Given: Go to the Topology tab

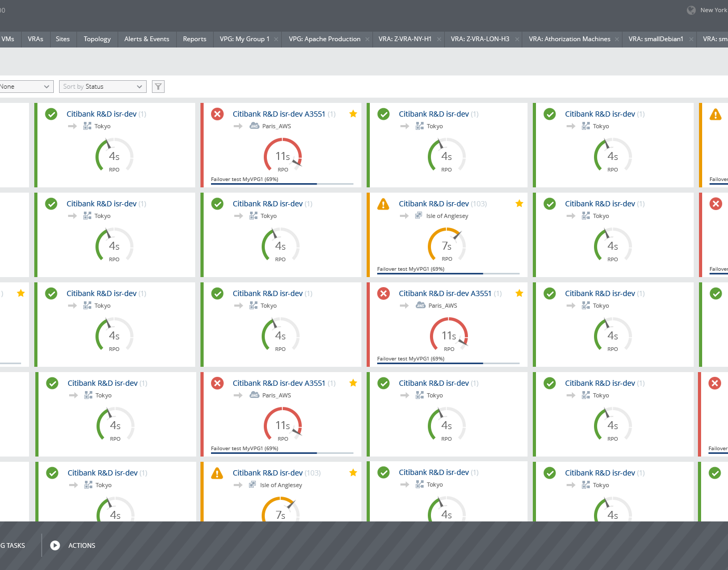Looking at the screenshot, I should point(97,39).
